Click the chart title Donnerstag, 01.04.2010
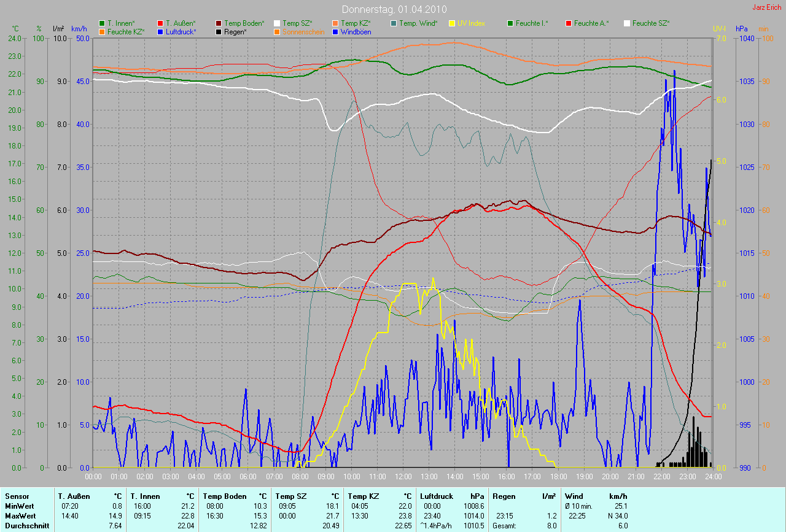The width and height of the screenshot is (786, 532). click(x=394, y=9)
